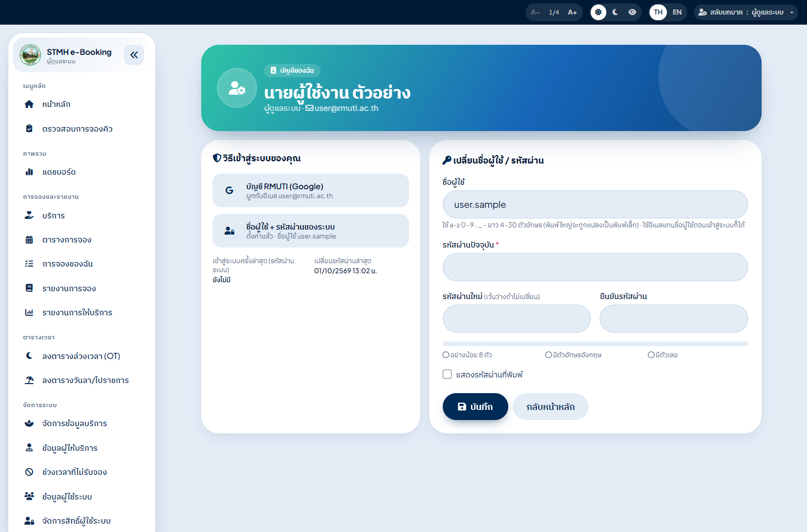This screenshot has width=807, height=532.
Task: Focus the ยืนยันรหัสผ่าน input field
Action: point(674,319)
